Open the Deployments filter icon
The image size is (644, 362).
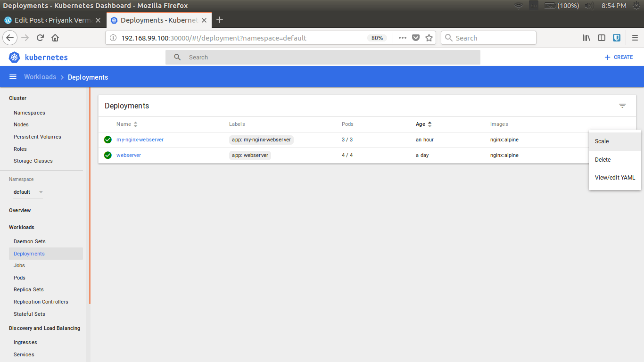[x=622, y=106]
